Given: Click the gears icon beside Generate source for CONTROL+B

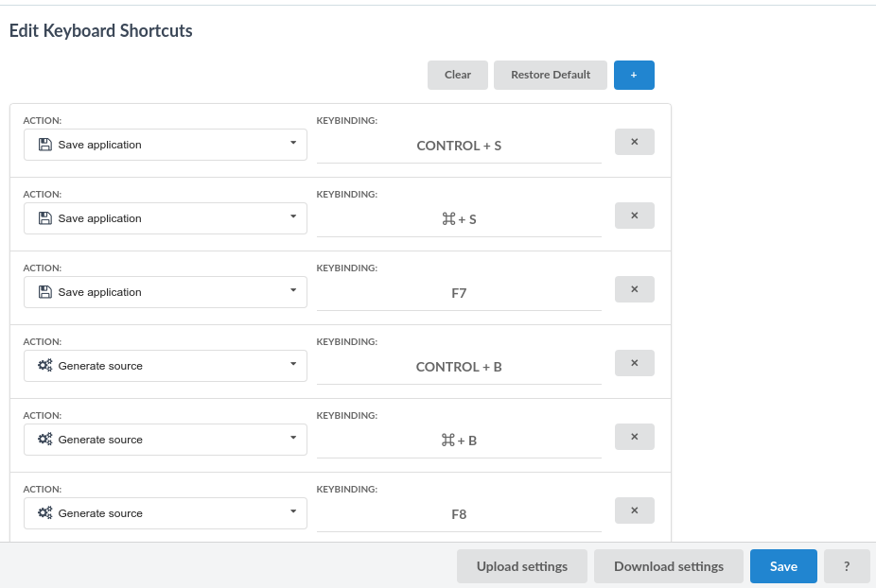Looking at the screenshot, I should (44, 366).
